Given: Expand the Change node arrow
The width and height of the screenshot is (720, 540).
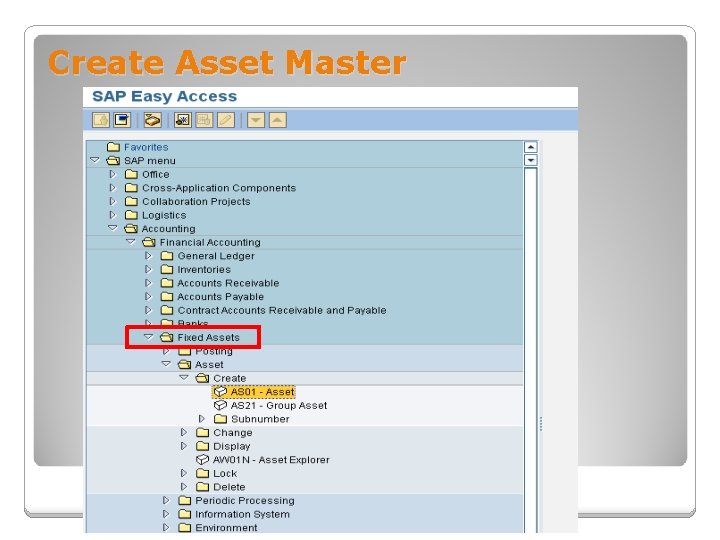Looking at the screenshot, I should (x=184, y=433).
